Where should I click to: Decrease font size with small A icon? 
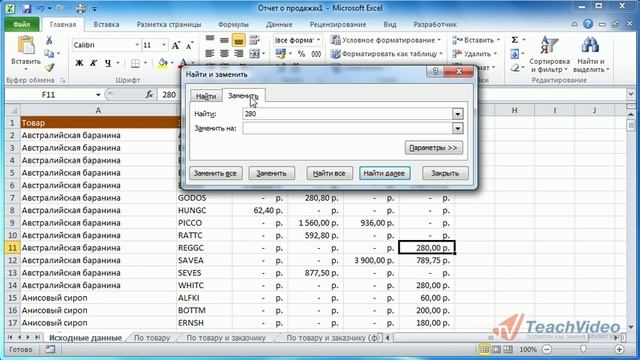[189, 45]
